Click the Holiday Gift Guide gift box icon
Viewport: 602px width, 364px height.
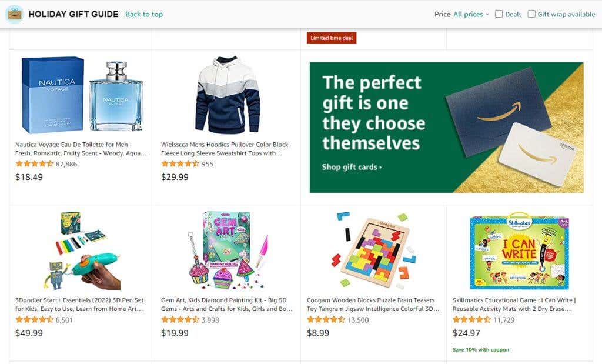14,14
